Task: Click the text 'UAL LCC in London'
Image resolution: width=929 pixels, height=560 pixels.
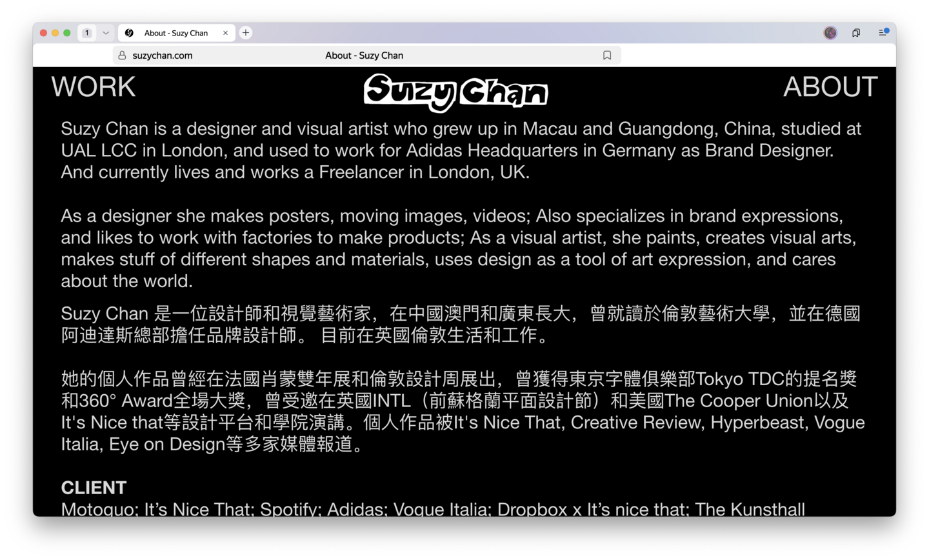Action: coord(145,150)
